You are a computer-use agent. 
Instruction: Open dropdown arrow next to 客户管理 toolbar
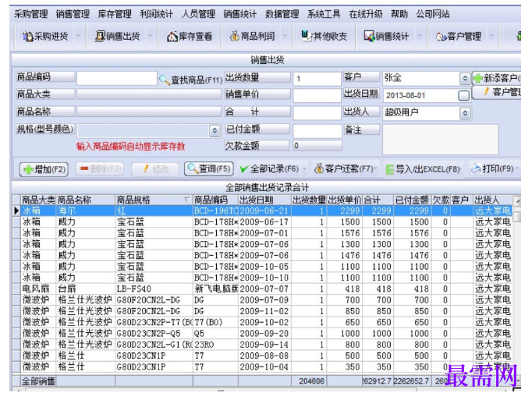491,36
